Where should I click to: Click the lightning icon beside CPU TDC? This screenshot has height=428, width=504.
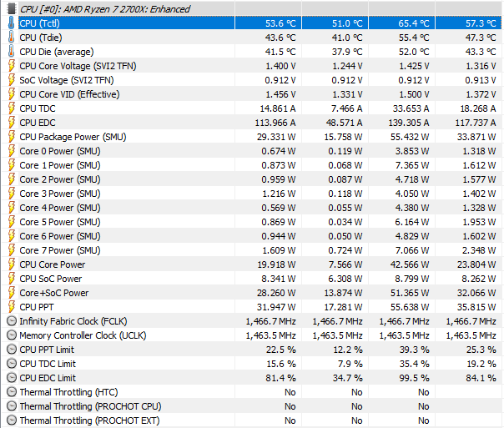[x=11, y=108]
